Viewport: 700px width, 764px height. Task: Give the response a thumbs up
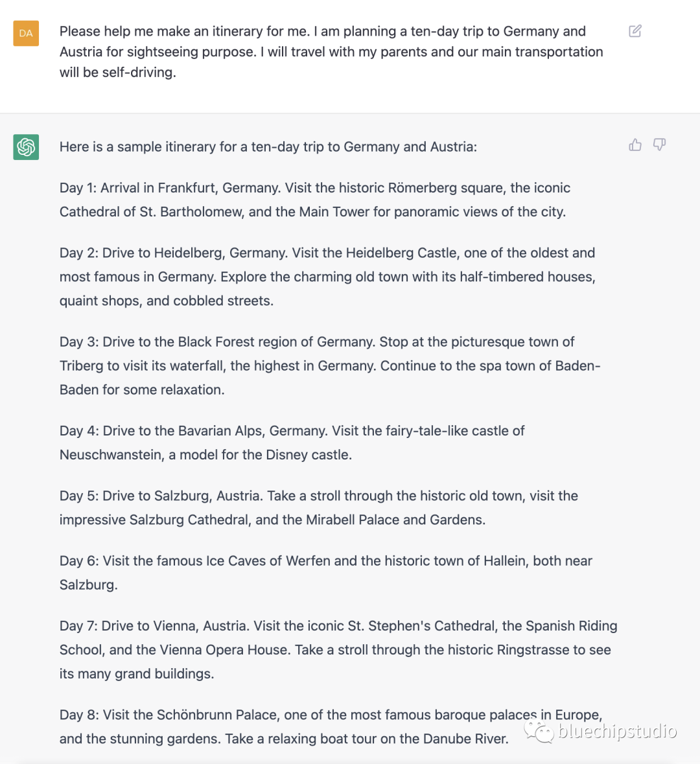coord(635,145)
